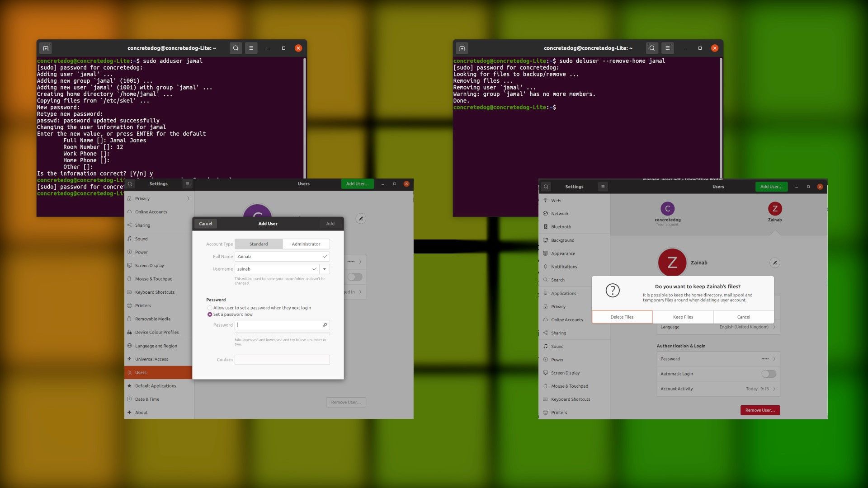Expand the Username dropdown in Add User
The image size is (868, 488).
pyautogui.click(x=324, y=269)
